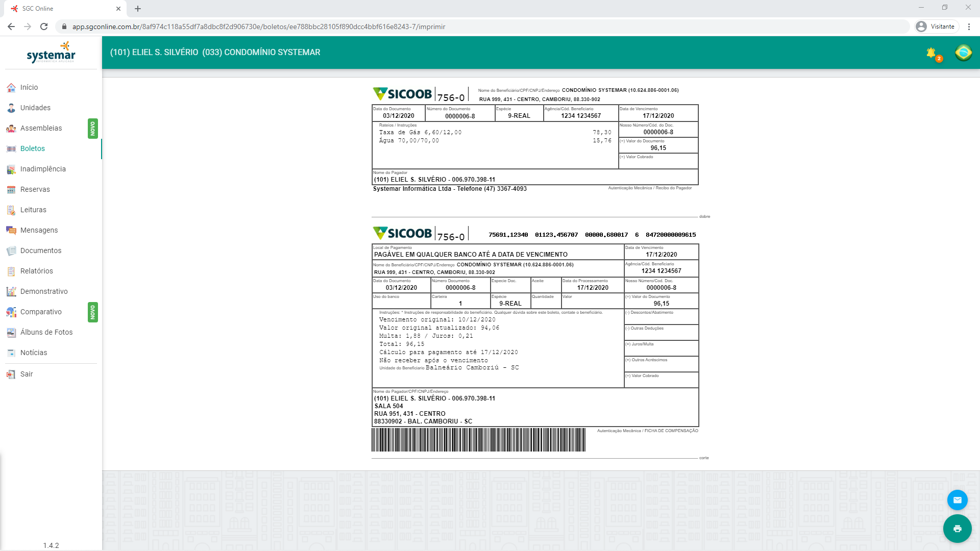Click the Boletos barcode icon

tap(11, 148)
